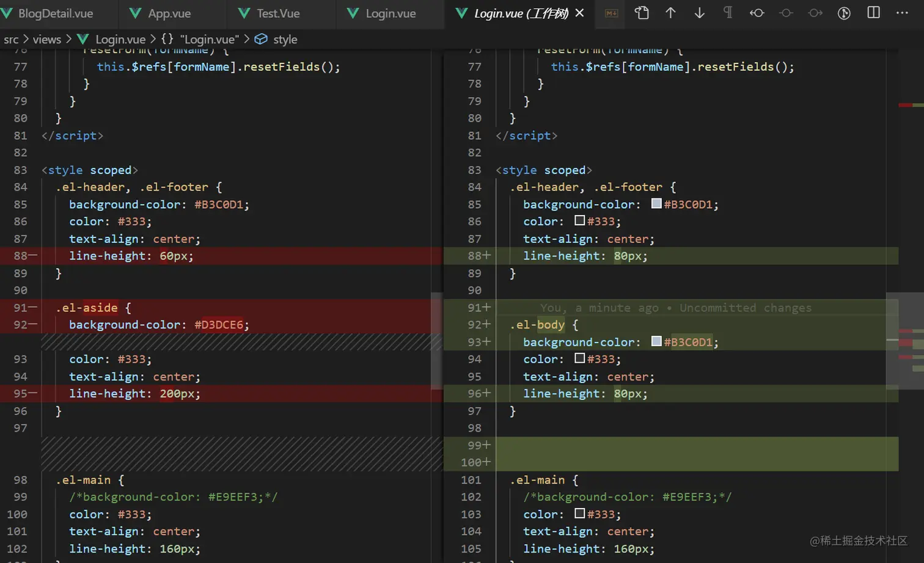Image resolution: width=924 pixels, height=563 pixels.
Task: Toggle the pilcrow whitespace trim button
Action: click(x=728, y=13)
